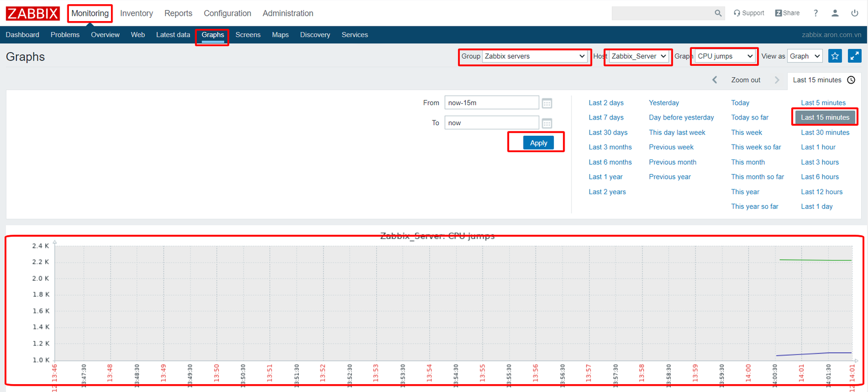
Task: Open the View as dropdown
Action: [x=804, y=56]
